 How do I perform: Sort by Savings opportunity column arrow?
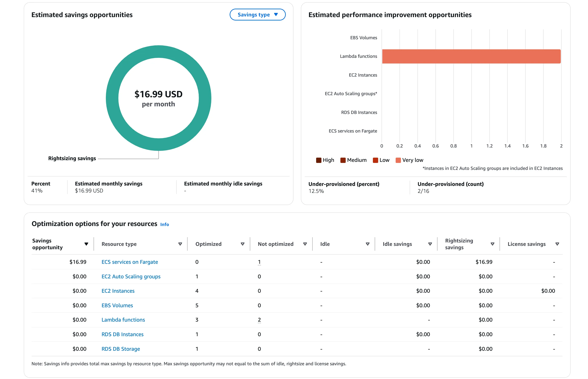point(86,244)
